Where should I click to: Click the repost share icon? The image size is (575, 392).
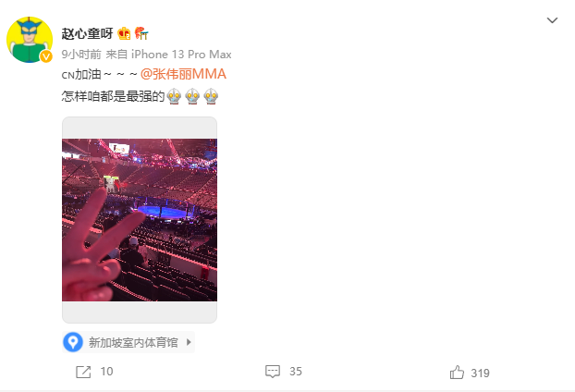83,372
